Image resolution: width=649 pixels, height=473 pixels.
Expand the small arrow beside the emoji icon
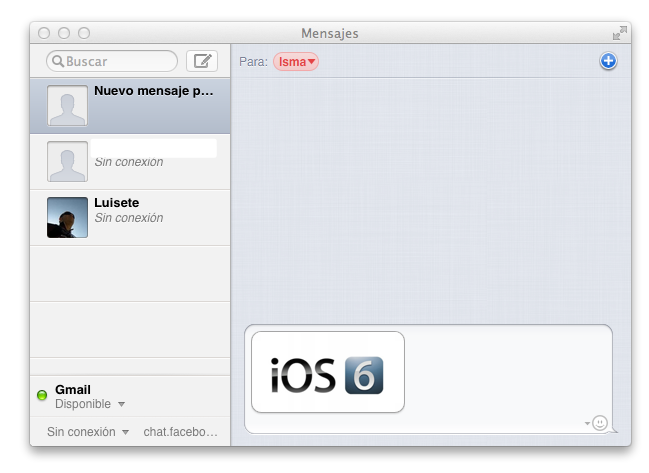pos(587,423)
